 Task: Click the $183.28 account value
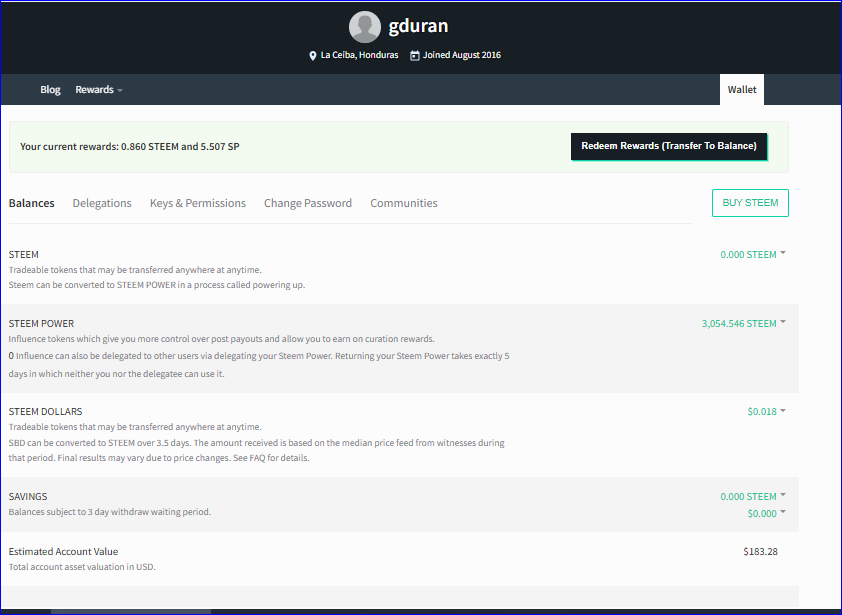760,552
